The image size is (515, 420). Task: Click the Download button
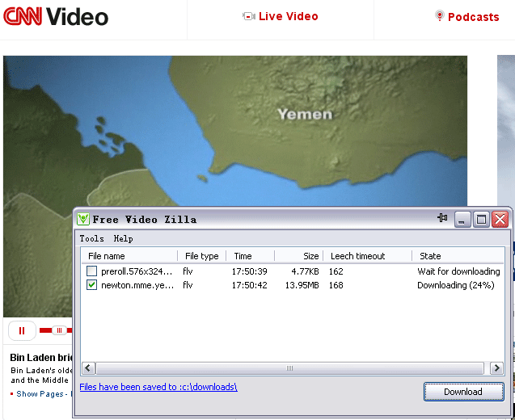463,392
